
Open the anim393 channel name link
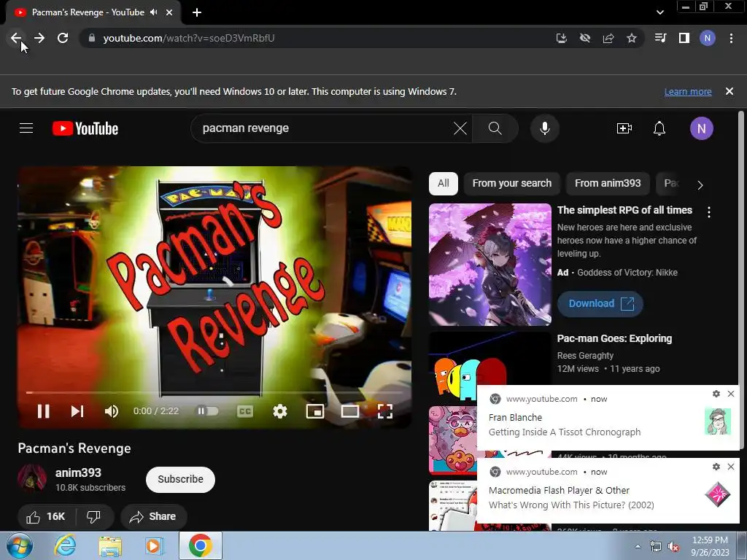tap(78, 472)
